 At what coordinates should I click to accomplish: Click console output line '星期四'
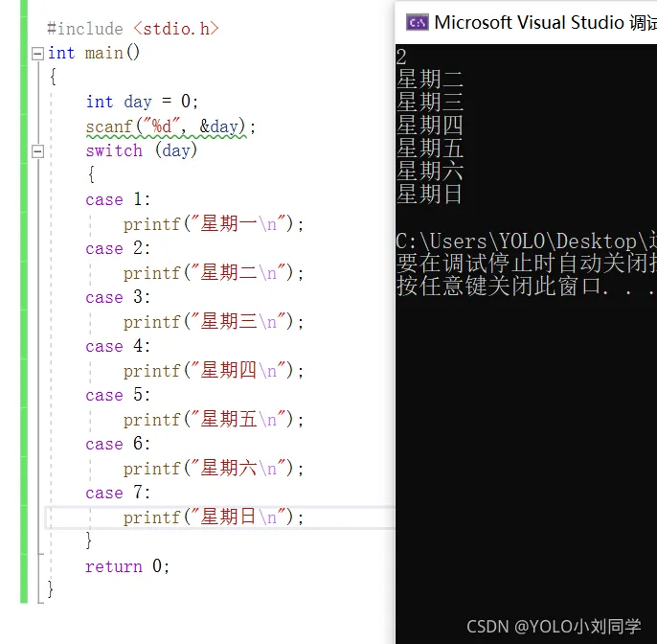tap(429, 126)
